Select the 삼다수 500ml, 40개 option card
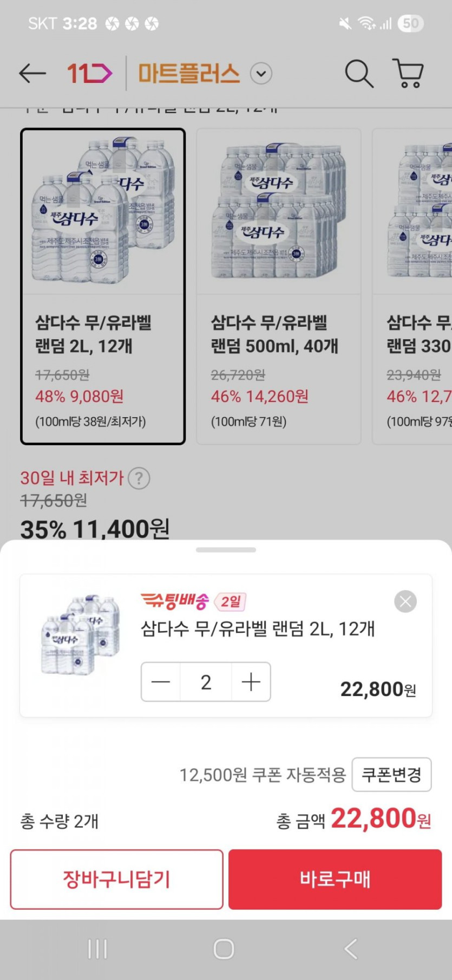This screenshot has width=452, height=980. coord(278,286)
